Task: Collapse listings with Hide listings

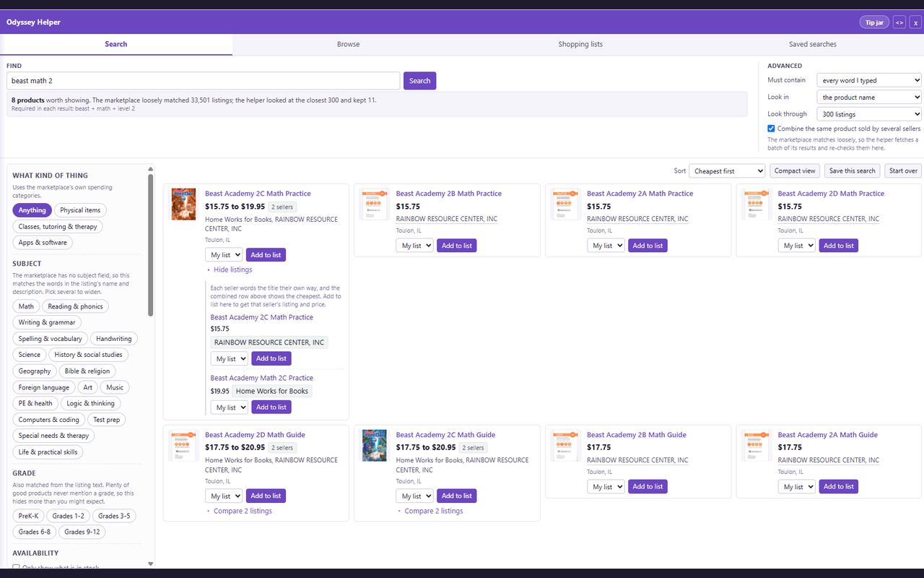Action: coord(233,269)
